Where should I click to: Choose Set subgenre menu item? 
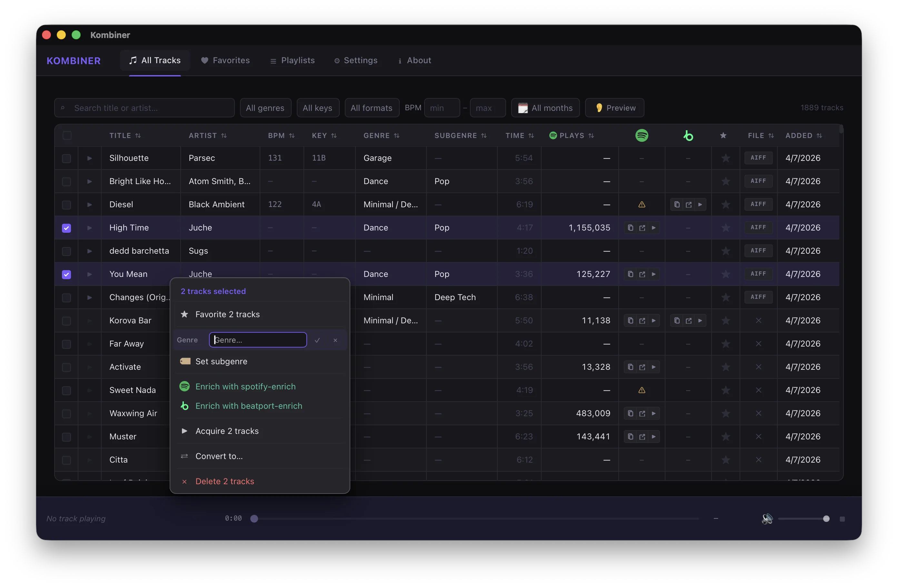tap(260, 361)
